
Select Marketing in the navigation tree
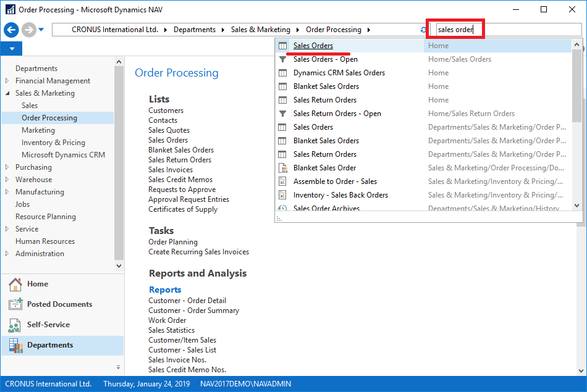pos(38,130)
